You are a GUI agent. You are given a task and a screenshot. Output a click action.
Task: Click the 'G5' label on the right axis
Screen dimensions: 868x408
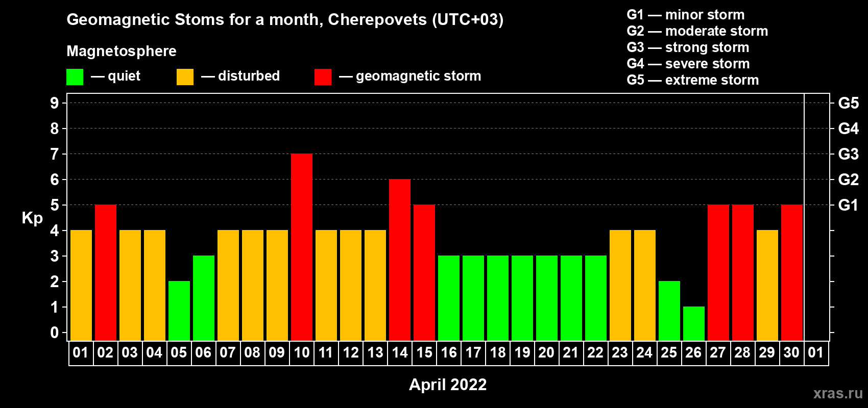tap(849, 103)
